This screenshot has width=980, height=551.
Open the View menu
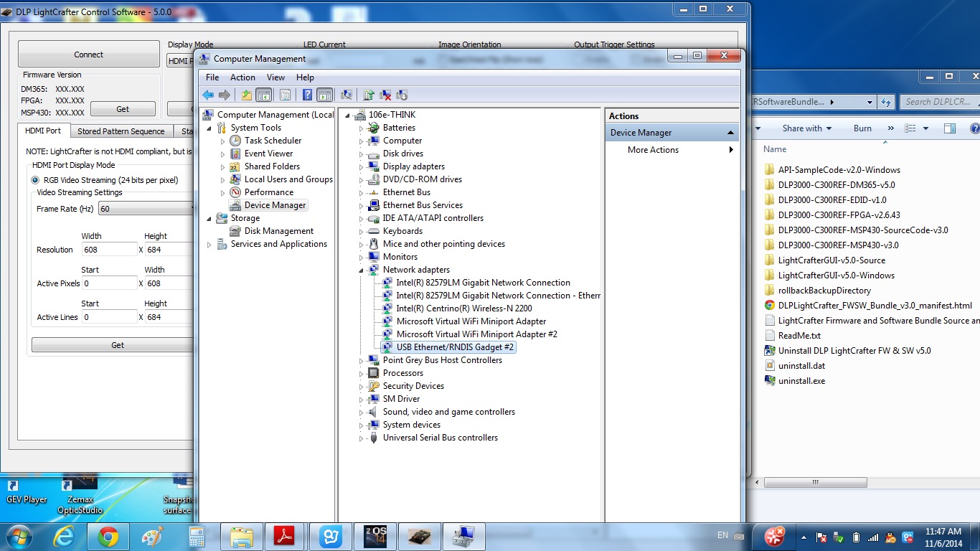tap(275, 77)
